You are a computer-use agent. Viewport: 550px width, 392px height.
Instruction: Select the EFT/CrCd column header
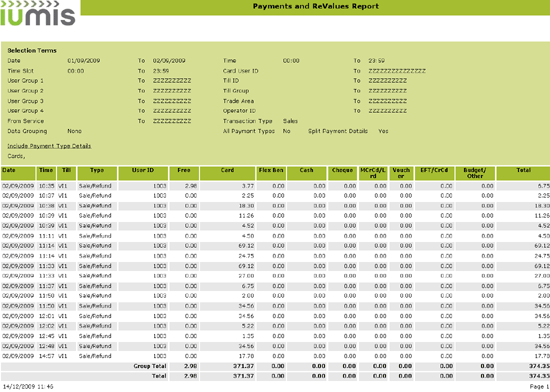pos(434,173)
